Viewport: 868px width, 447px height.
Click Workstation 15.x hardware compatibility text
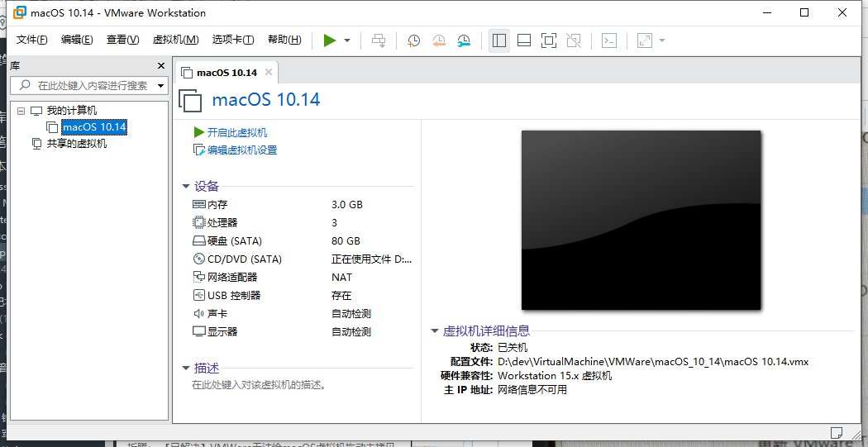click(555, 376)
